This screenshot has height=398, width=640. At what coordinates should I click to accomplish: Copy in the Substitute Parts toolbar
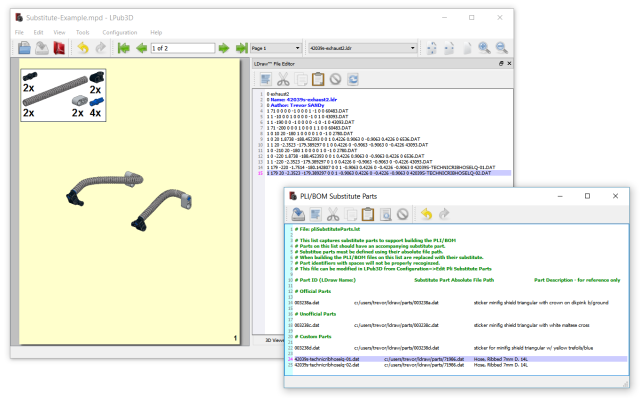(x=351, y=214)
